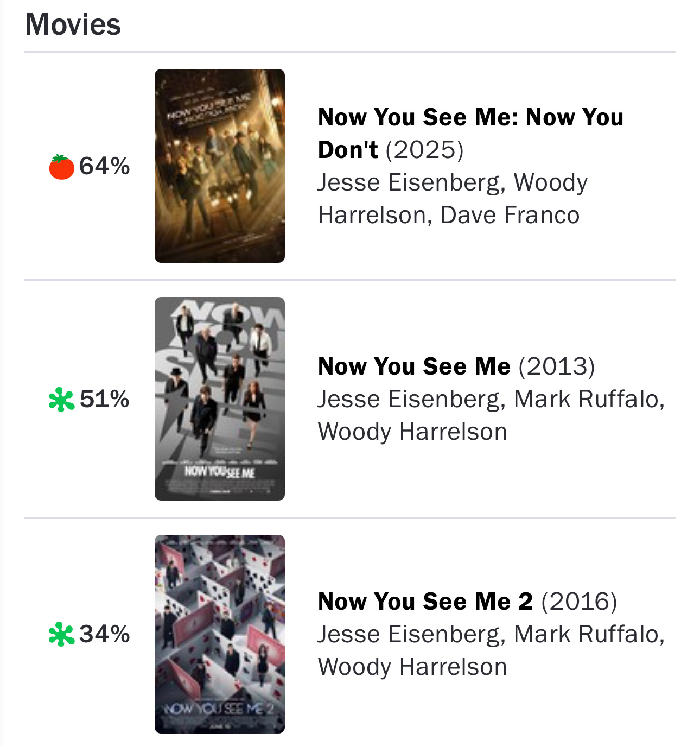This screenshot has width=700, height=746.
Task: Click the (2025) release year
Action: tap(425, 150)
